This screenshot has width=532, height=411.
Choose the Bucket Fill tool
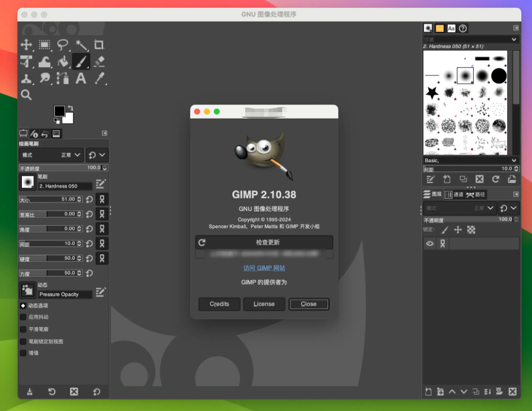[x=62, y=61]
